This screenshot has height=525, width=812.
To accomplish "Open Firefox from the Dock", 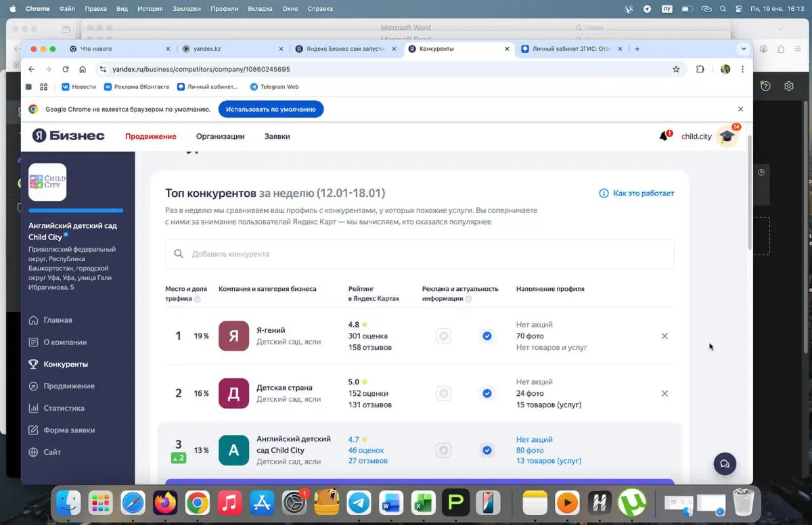I will (x=165, y=503).
